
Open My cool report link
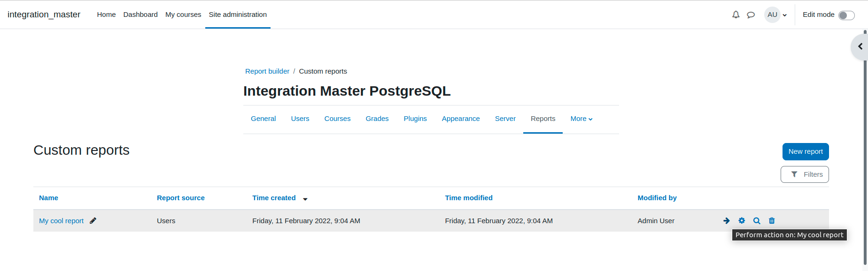62,221
